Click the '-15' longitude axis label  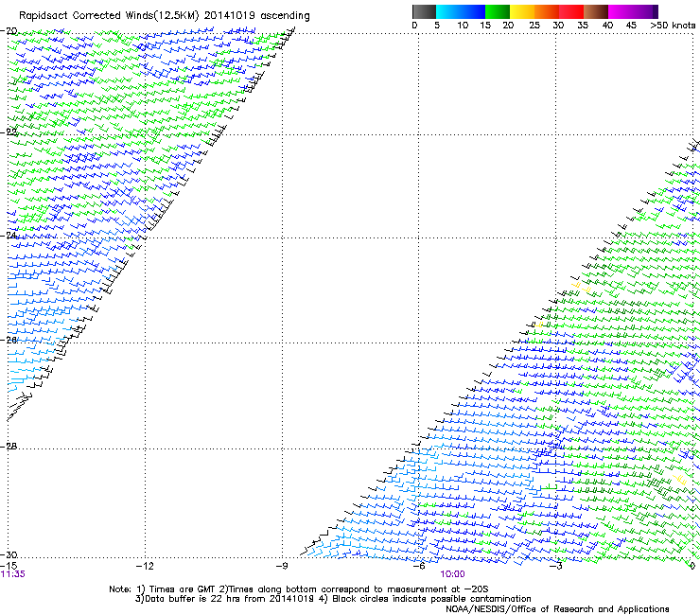click(x=9, y=566)
